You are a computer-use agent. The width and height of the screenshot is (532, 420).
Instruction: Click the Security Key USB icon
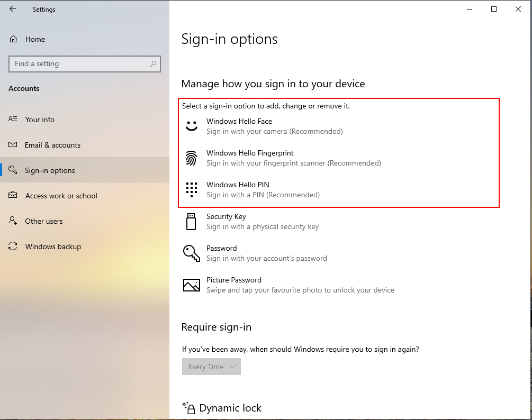pos(191,221)
